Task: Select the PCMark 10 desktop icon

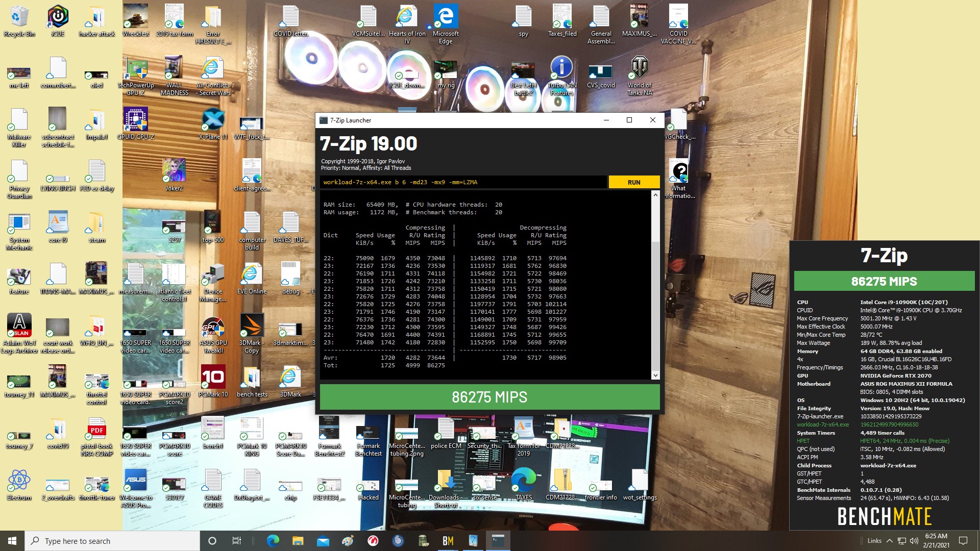Action: click(213, 381)
